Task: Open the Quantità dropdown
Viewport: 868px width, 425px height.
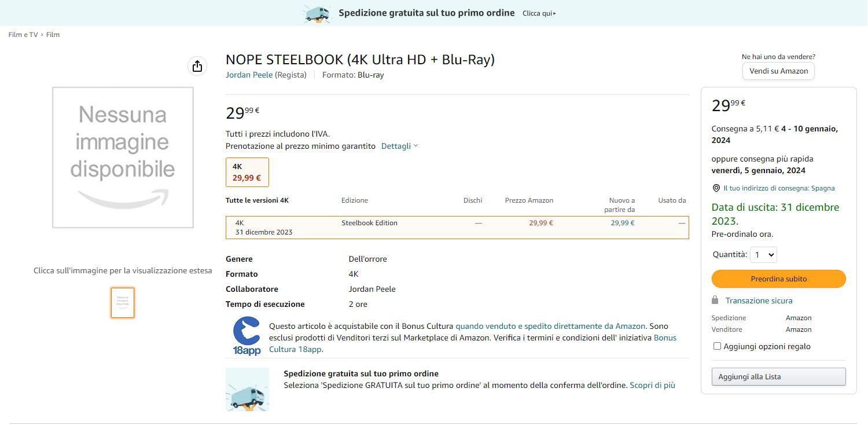Action: pyautogui.click(x=763, y=255)
